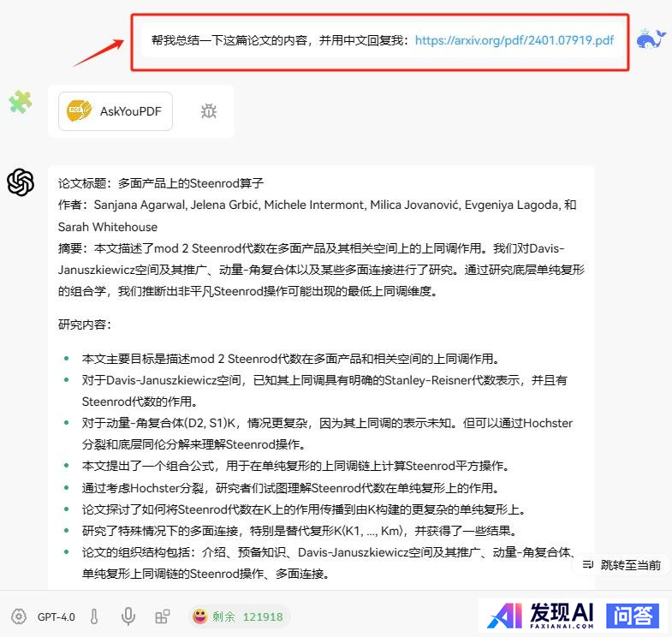Click the ChatGPT assistant avatar
Screen dimensions: 672x637
(21, 182)
